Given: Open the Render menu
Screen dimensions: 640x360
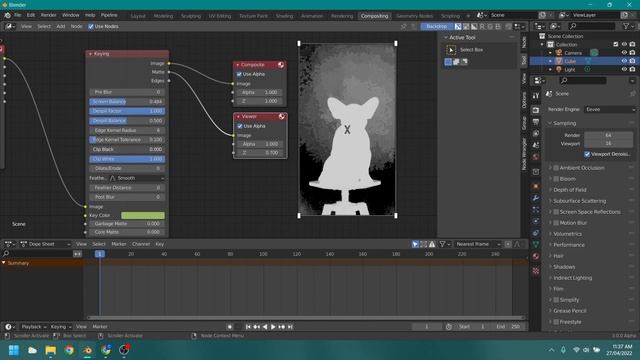Looking at the screenshot, I should (x=49, y=15).
